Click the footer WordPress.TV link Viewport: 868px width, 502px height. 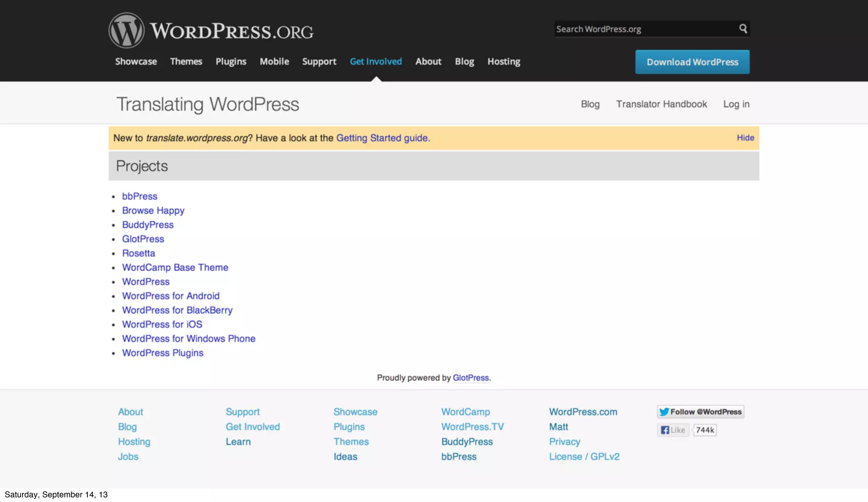tap(472, 427)
